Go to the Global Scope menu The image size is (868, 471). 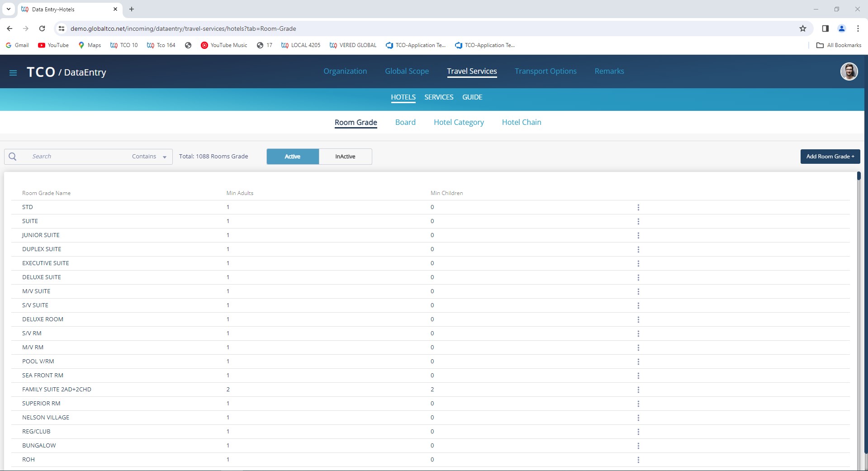click(407, 71)
